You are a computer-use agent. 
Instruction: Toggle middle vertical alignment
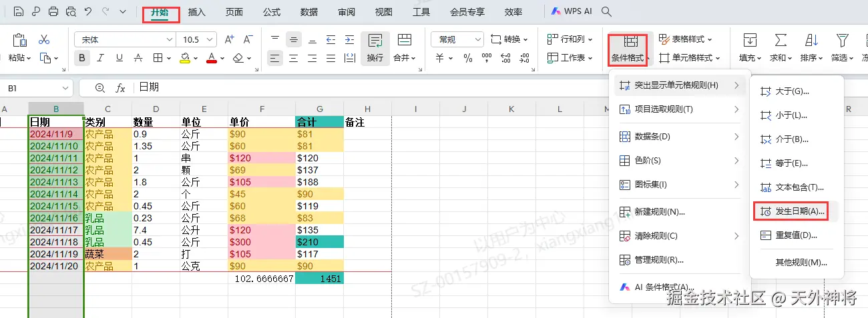pyautogui.click(x=294, y=40)
